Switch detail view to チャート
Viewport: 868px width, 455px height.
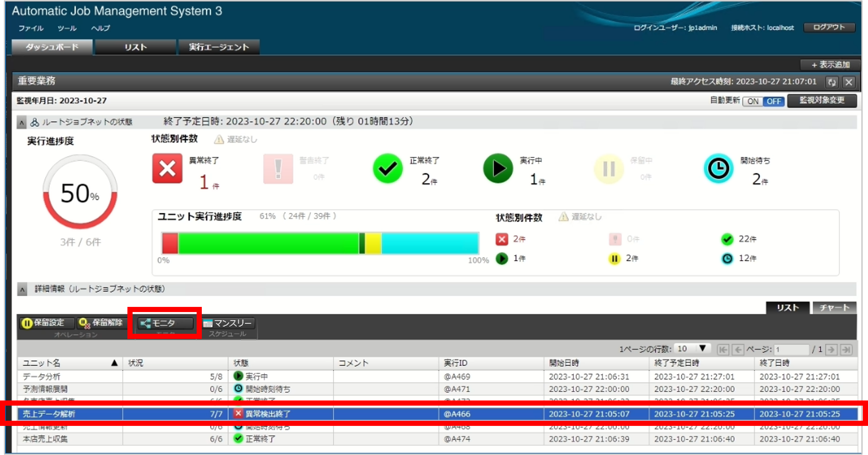(x=834, y=308)
